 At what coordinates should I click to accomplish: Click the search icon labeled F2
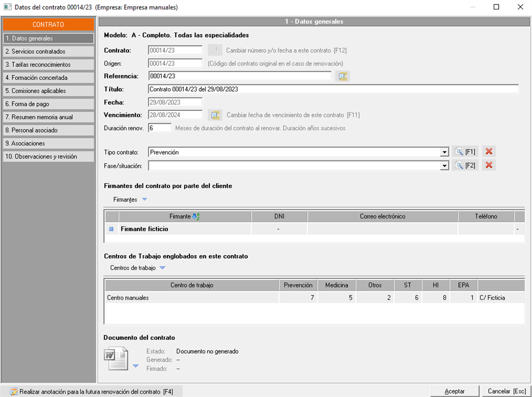(464, 165)
